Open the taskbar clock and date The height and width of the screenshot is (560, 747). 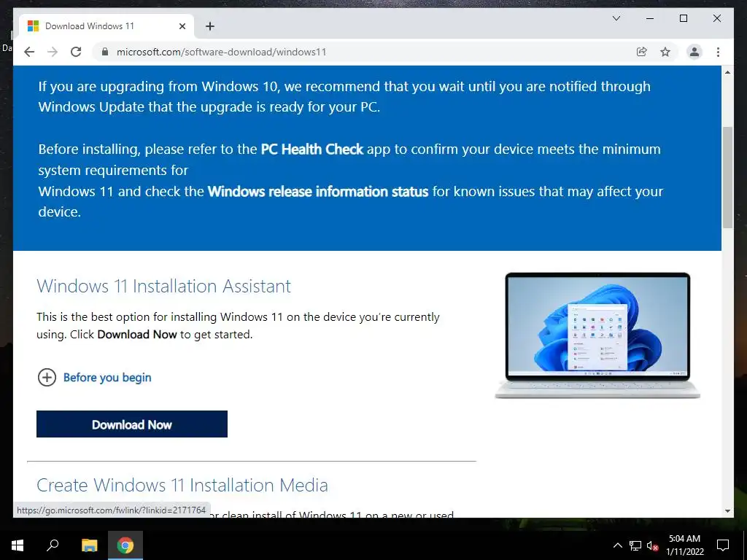tap(684, 545)
